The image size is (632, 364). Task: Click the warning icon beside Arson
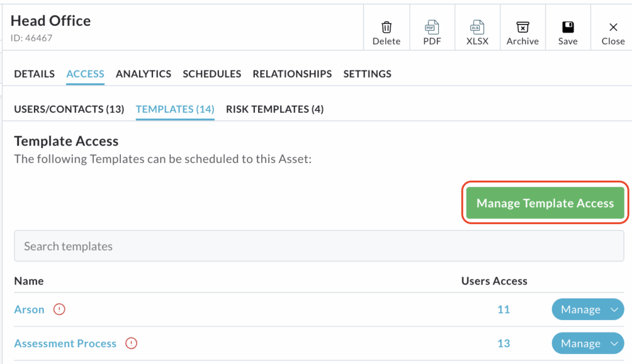coord(59,310)
